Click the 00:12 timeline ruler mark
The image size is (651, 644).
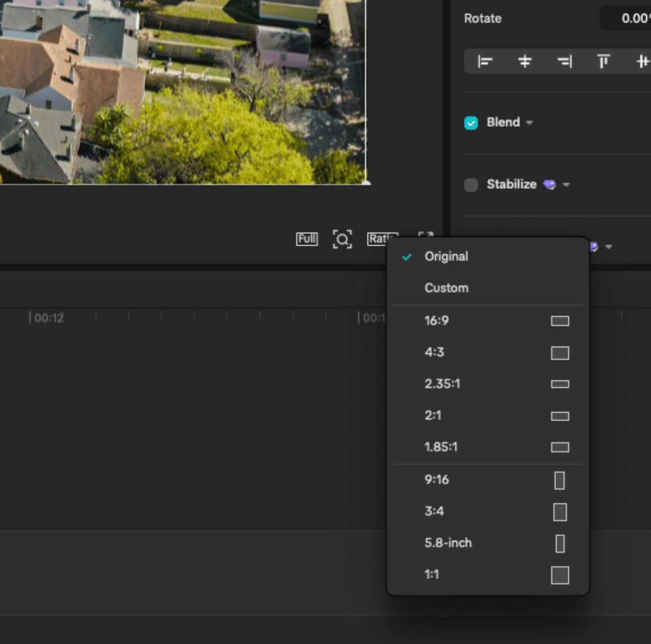(x=49, y=318)
